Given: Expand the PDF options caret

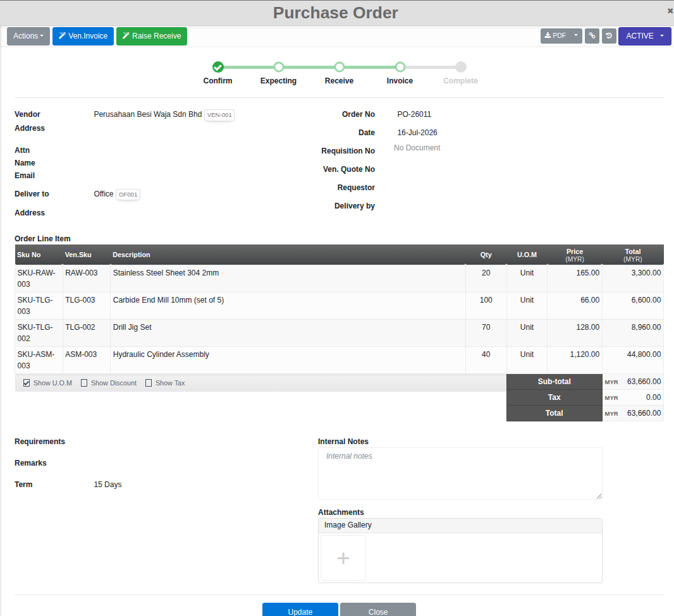Looking at the screenshot, I should (576, 35).
